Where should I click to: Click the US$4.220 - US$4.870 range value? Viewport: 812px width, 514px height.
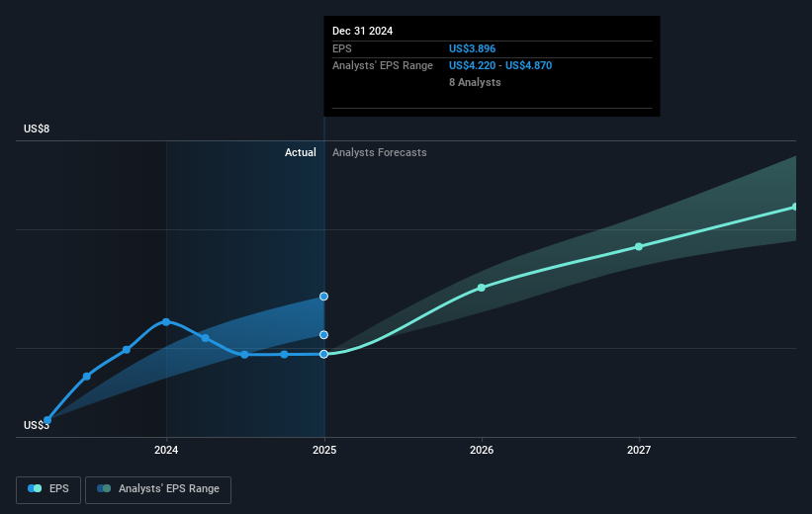click(500, 65)
